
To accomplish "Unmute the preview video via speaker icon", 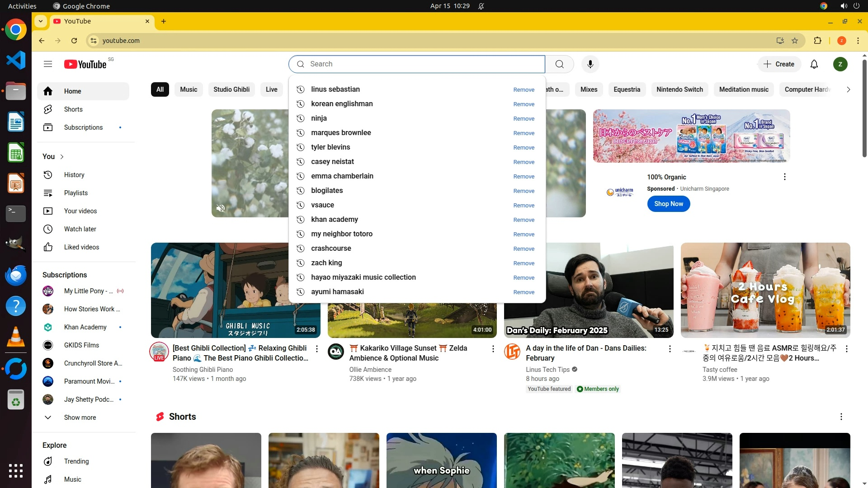I will [221, 208].
